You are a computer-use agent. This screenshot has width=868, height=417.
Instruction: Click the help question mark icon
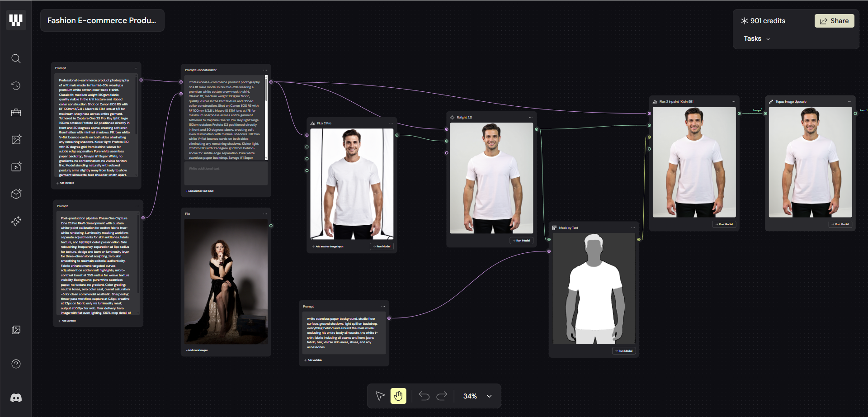click(x=16, y=364)
